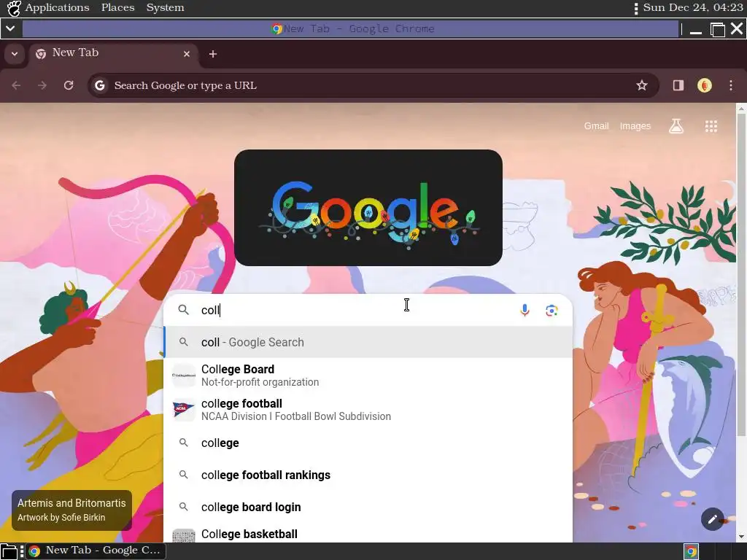Open the Places menu
This screenshot has width=747, height=560.
click(x=117, y=7)
